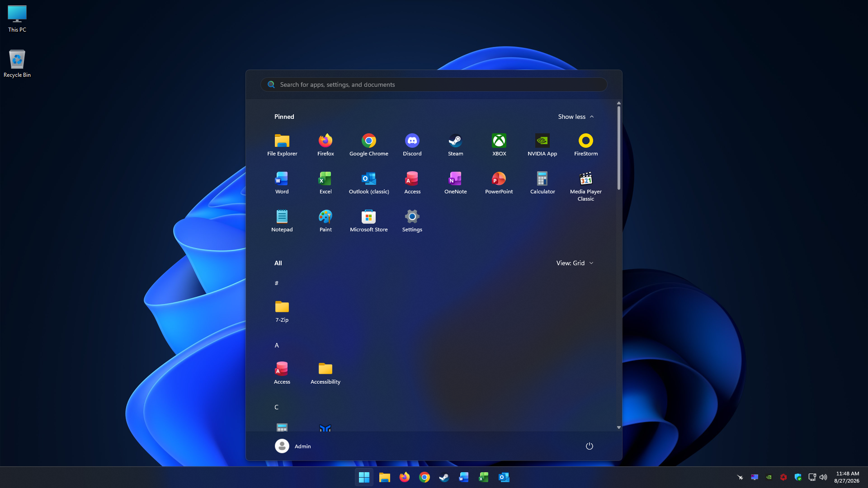This screenshot has height=488, width=868.
Task: Open Steam from the Pinned apps
Action: pos(456,145)
